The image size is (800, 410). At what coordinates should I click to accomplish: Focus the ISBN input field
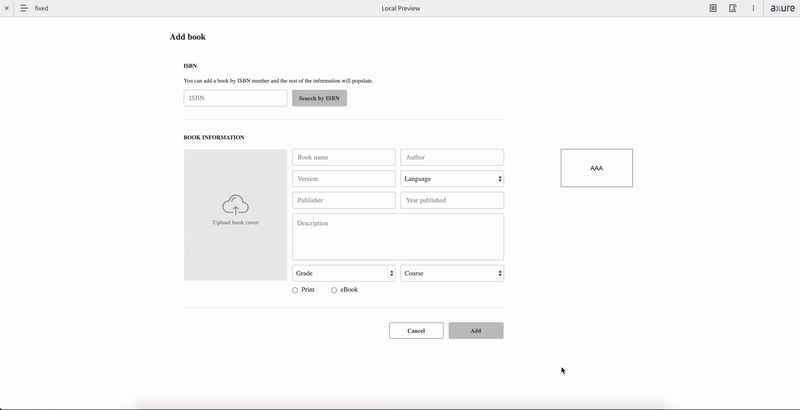(235, 98)
